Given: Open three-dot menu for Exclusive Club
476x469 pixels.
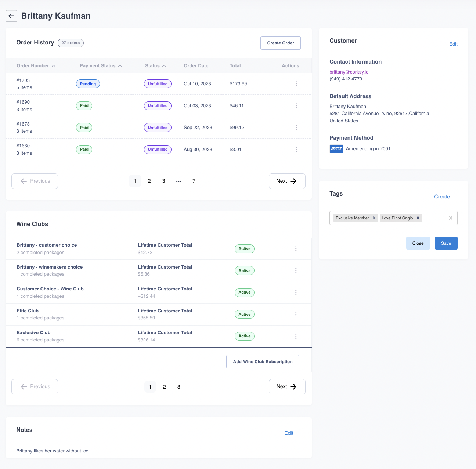Looking at the screenshot, I should click(296, 336).
